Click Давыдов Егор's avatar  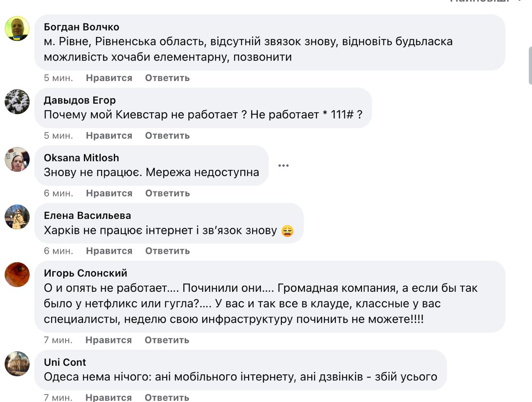17,101
